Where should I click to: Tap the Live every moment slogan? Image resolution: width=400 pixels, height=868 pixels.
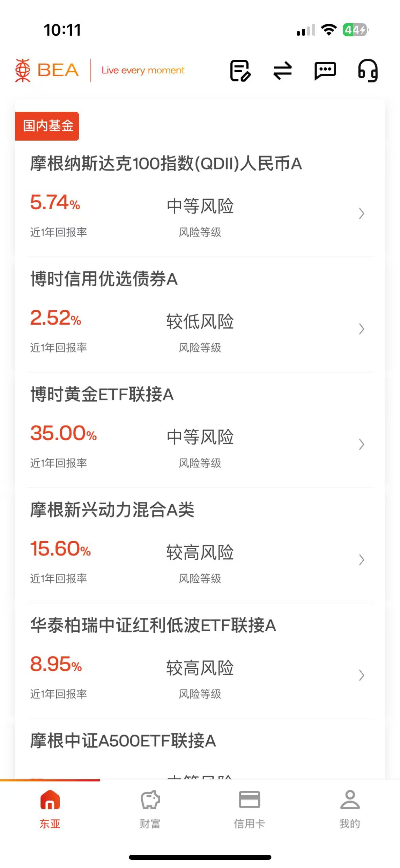pyautogui.click(x=143, y=70)
